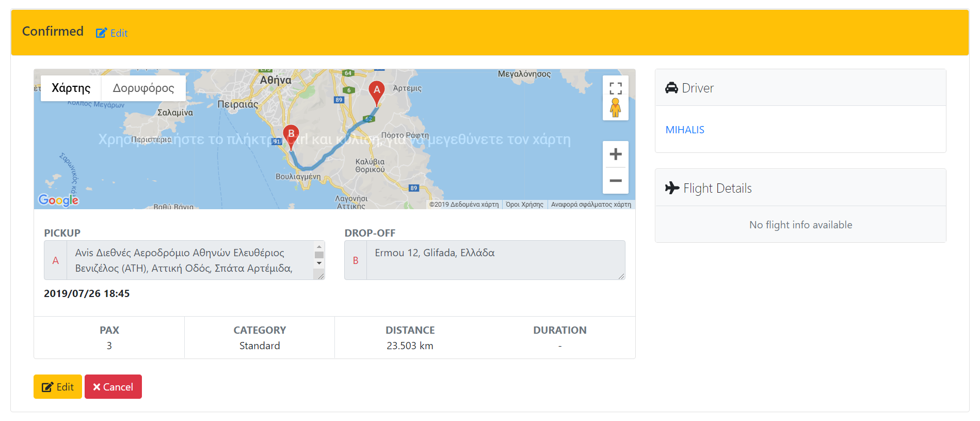Click the drop-off address Ermou 12 field
This screenshot has height=421, width=980.
click(494, 260)
